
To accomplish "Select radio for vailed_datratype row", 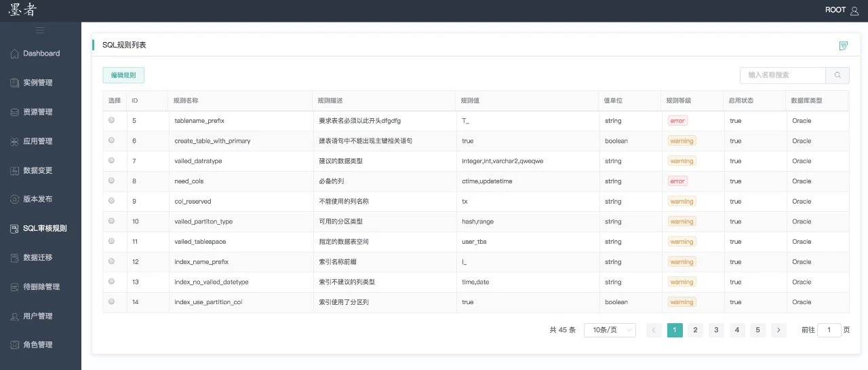I will click(x=111, y=161).
